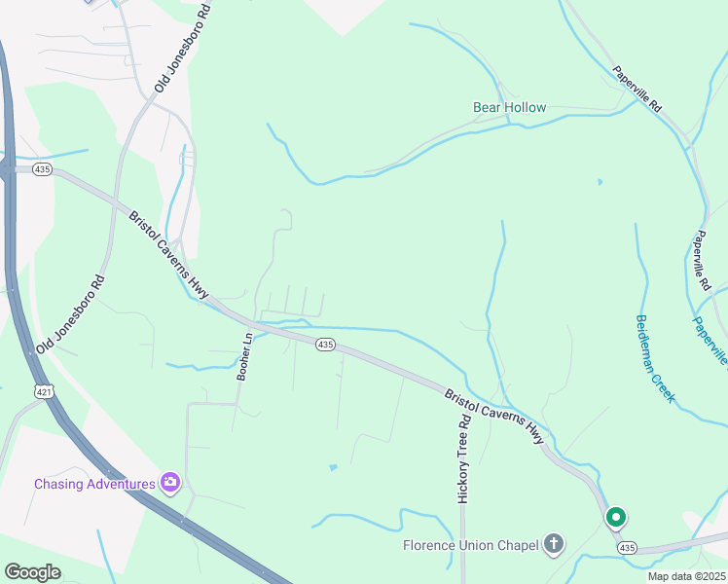Viewport: 728px width, 584px height.
Task: Click the Chasing Adventures label
Action: (x=94, y=484)
